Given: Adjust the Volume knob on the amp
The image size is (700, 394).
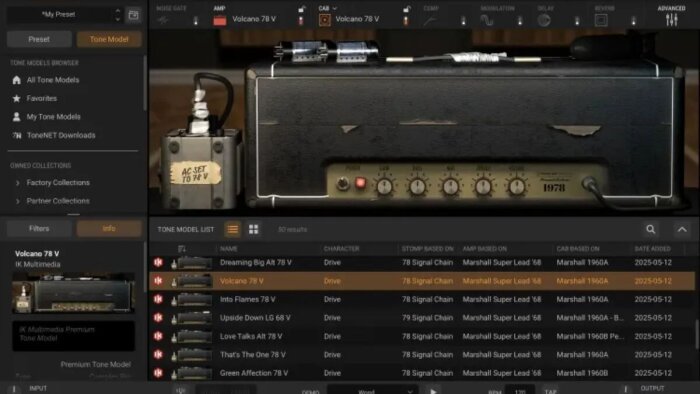Looking at the screenshot, I should 516,186.
